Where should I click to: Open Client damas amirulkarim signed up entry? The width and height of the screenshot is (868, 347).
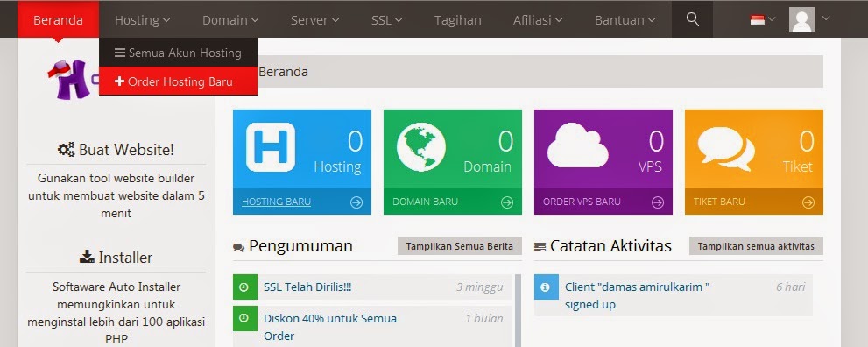[x=637, y=295]
